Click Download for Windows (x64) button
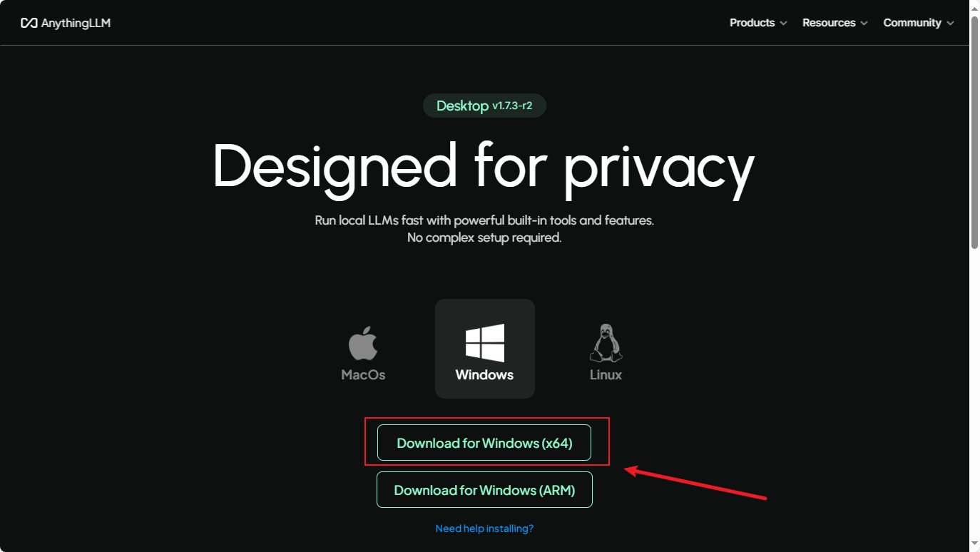 484,443
